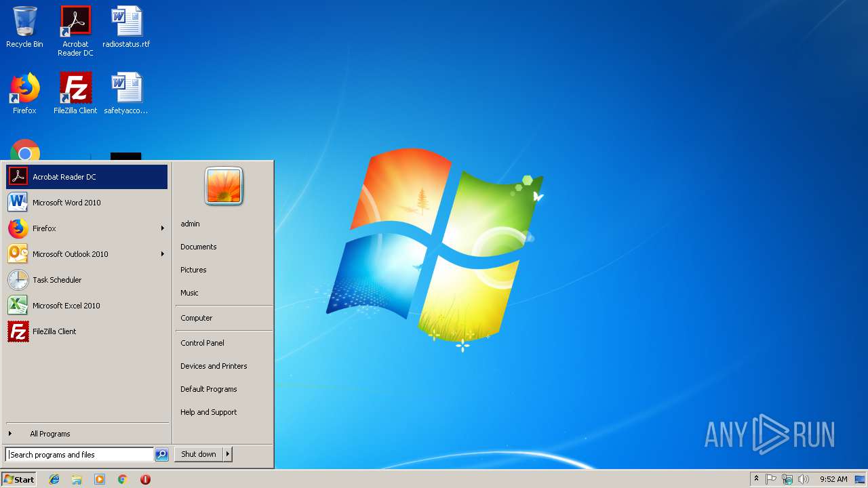
Task: Click Search programs and files field
Action: (79, 455)
